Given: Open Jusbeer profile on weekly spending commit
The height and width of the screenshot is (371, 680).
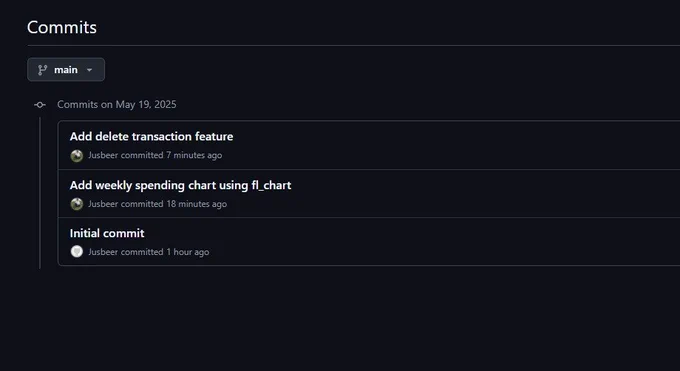Looking at the screenshot, I should pos(103,204).
